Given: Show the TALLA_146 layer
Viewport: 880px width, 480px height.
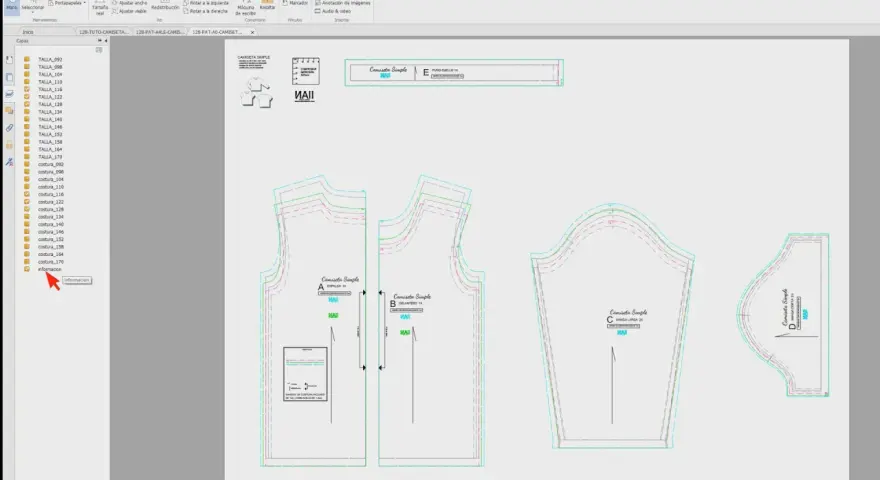Looking at the screenshot, I should (x=26, y=126).
